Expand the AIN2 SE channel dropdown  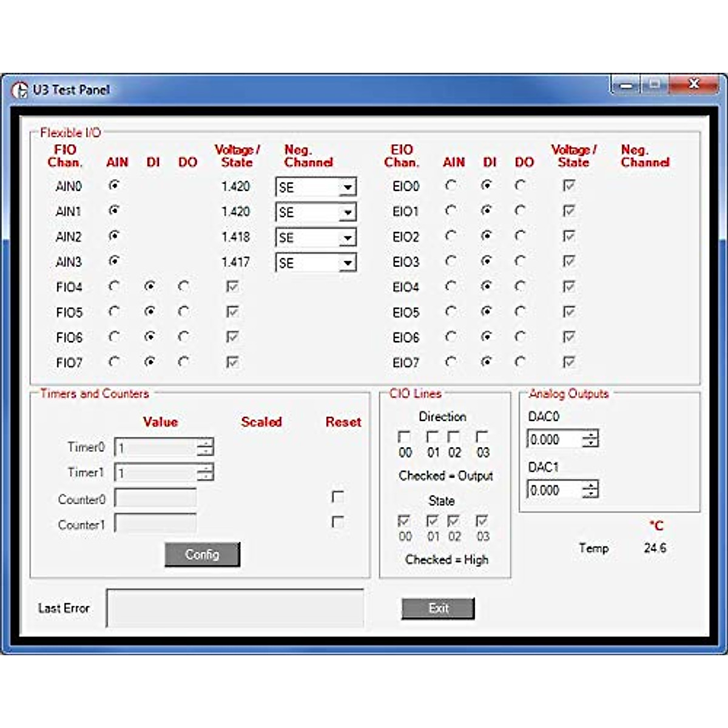(x=347, y=237)
